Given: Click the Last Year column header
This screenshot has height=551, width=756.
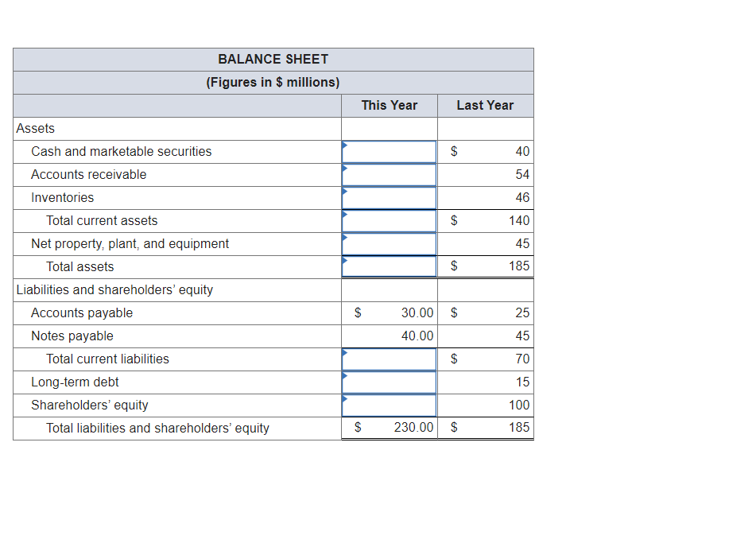Looking at the screenshot, I should point(485,105).
